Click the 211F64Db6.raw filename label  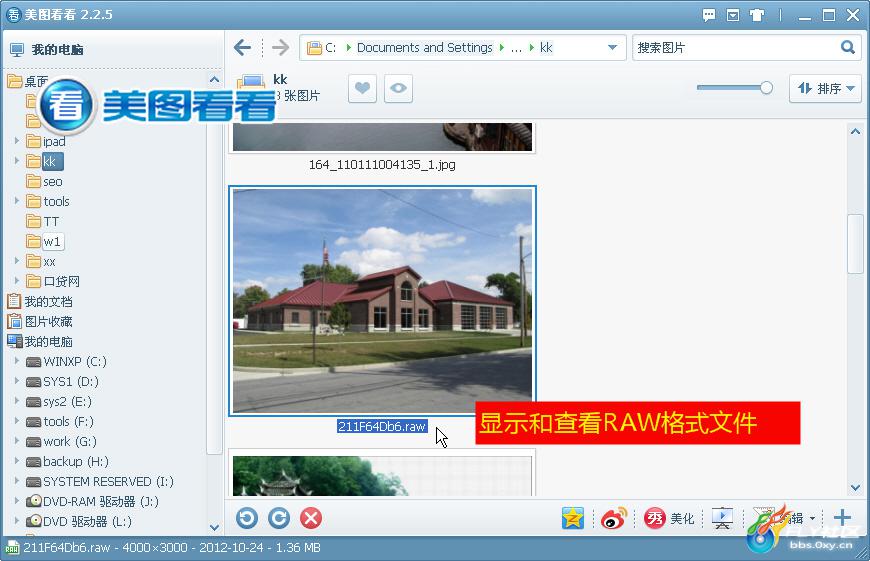[382, 426]
